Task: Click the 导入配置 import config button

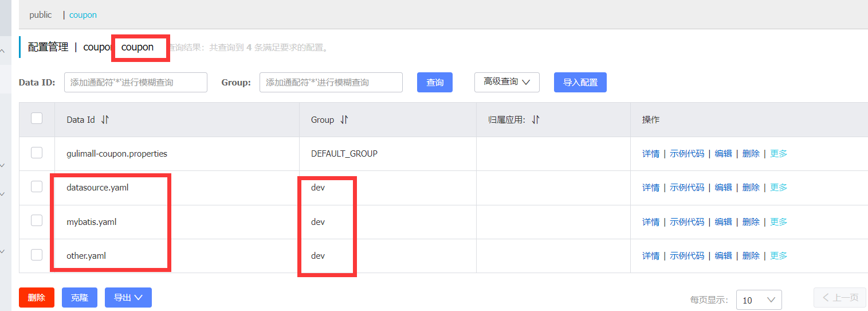Action: (x=580, y=82)
